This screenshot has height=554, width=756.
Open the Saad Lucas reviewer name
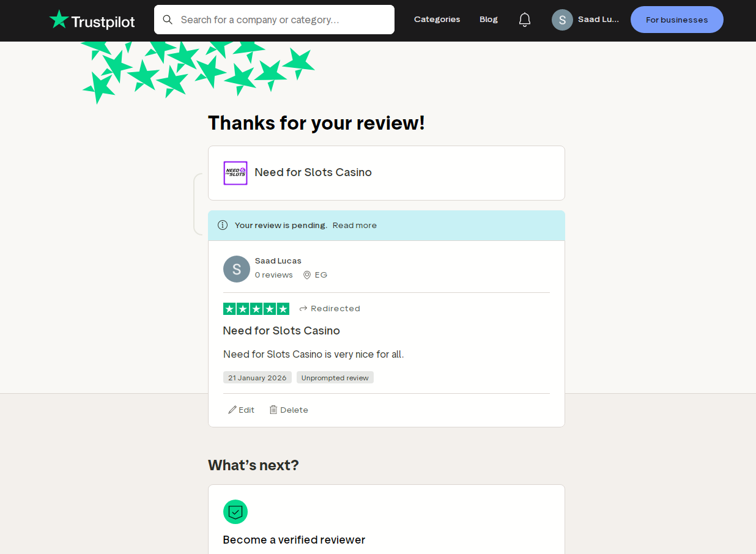(278, 260)
